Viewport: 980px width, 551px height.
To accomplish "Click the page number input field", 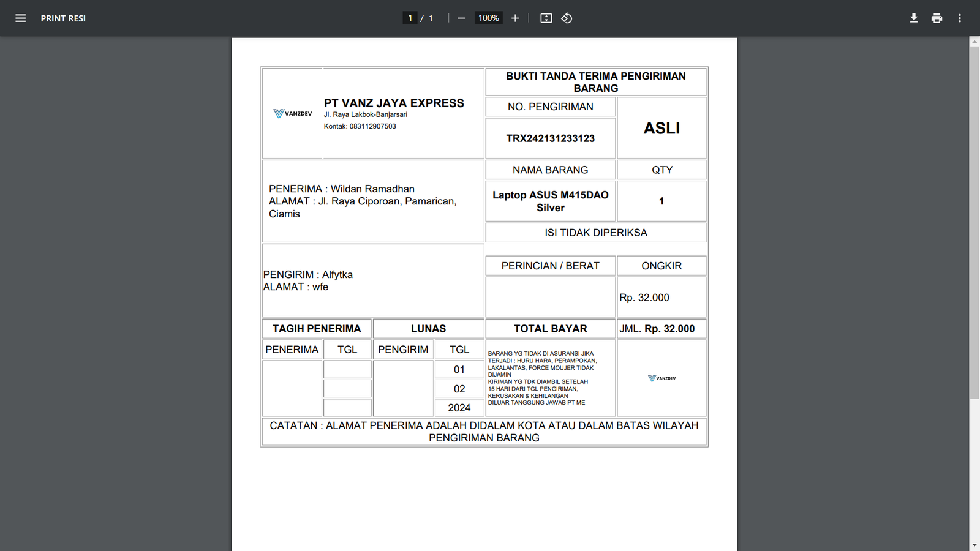I will (x=410, y=18).
